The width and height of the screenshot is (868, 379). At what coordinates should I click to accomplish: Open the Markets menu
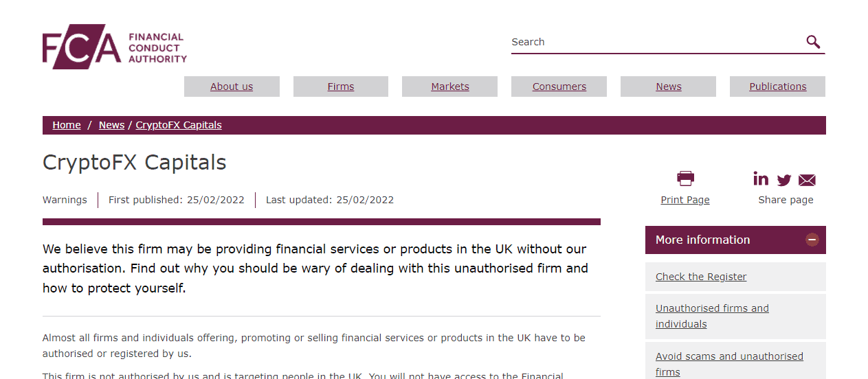coord(450,87)
